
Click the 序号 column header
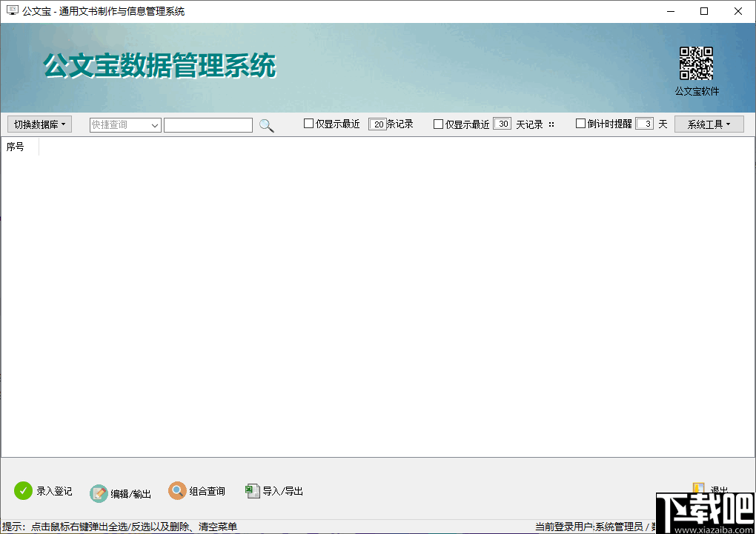pos(15,147)
